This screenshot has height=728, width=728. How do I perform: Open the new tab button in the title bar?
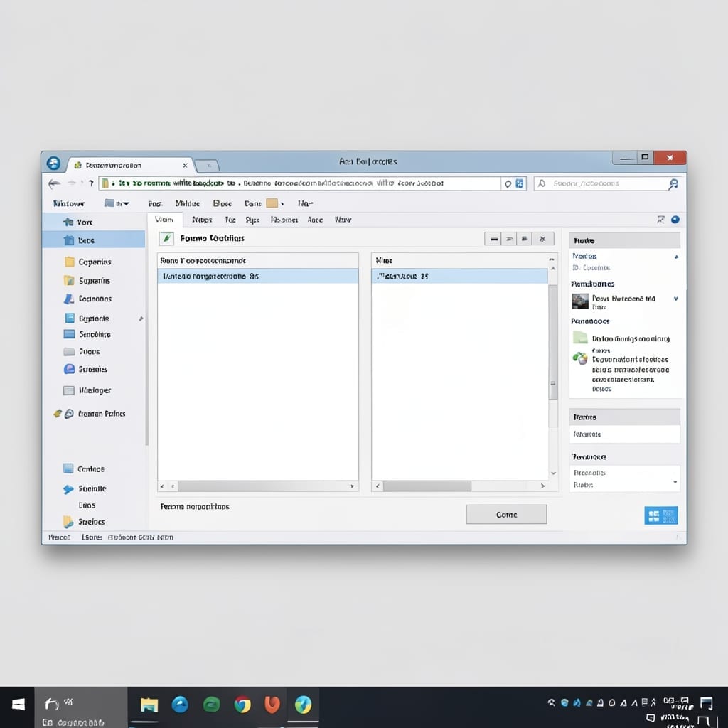click(207, 165)
